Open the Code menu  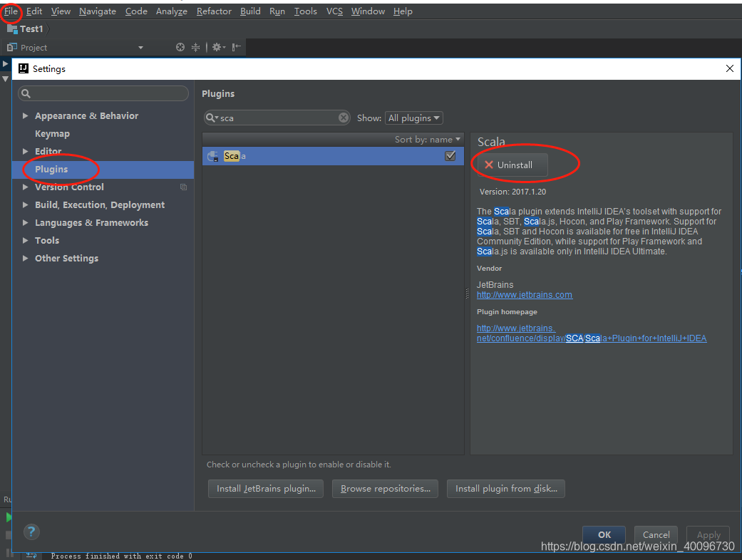click(136, 11)
